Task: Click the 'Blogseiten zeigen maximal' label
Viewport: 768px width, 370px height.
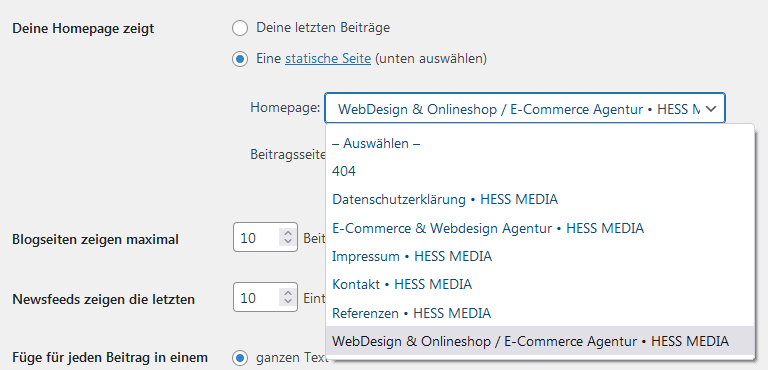Action: tap(95, 240)
